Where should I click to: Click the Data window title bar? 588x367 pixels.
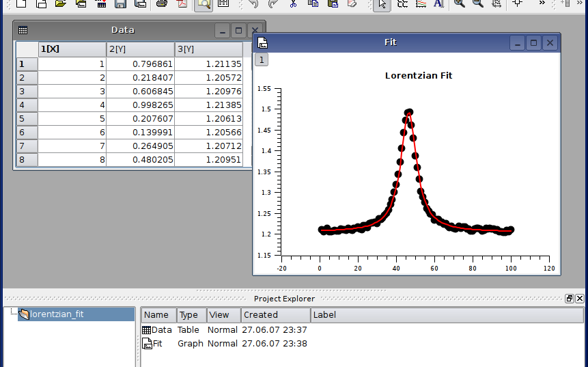pos(123,30)
